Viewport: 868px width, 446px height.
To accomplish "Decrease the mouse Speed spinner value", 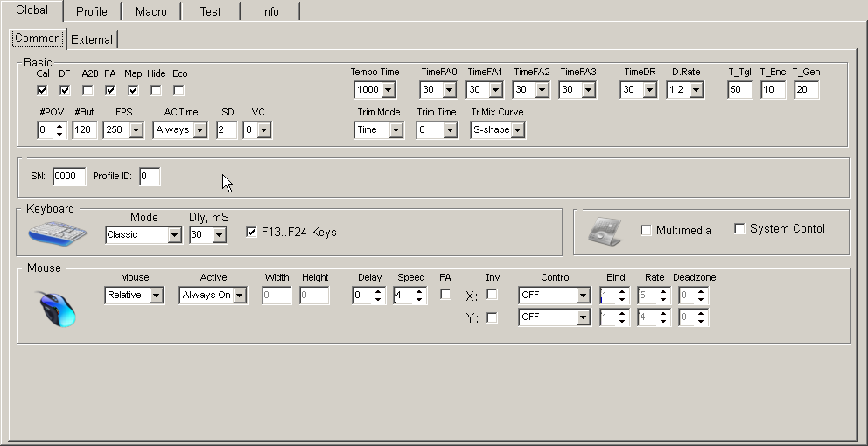I will point(420,300).
